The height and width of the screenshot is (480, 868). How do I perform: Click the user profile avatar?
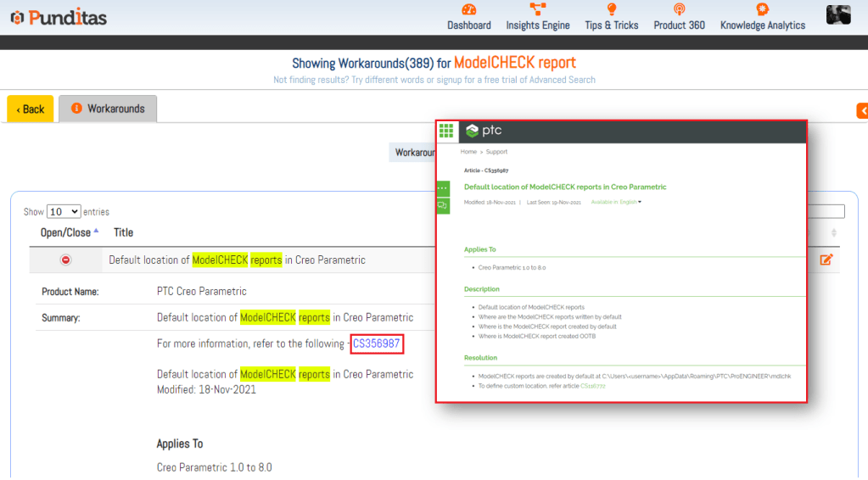click(x=838, y=14)
